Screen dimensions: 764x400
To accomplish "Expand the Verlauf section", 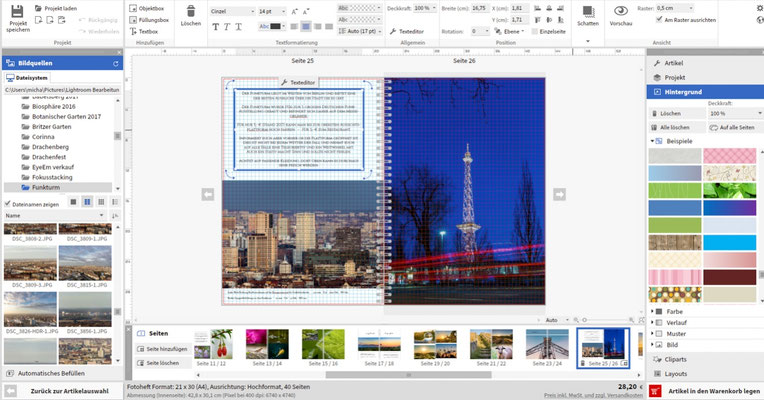I will tap(676, 323).
